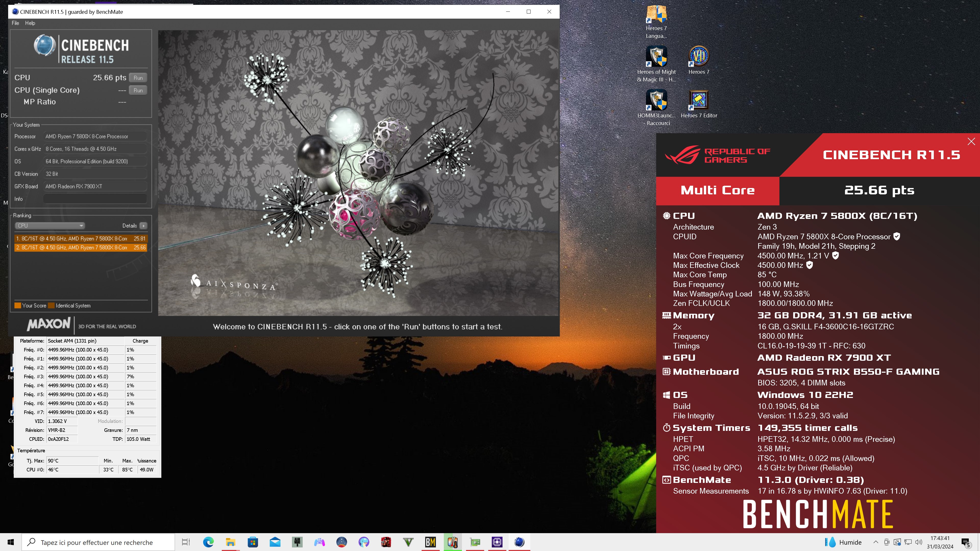
Task: Click the Max Core Frequency verified shield
Action: pos(836,256)
